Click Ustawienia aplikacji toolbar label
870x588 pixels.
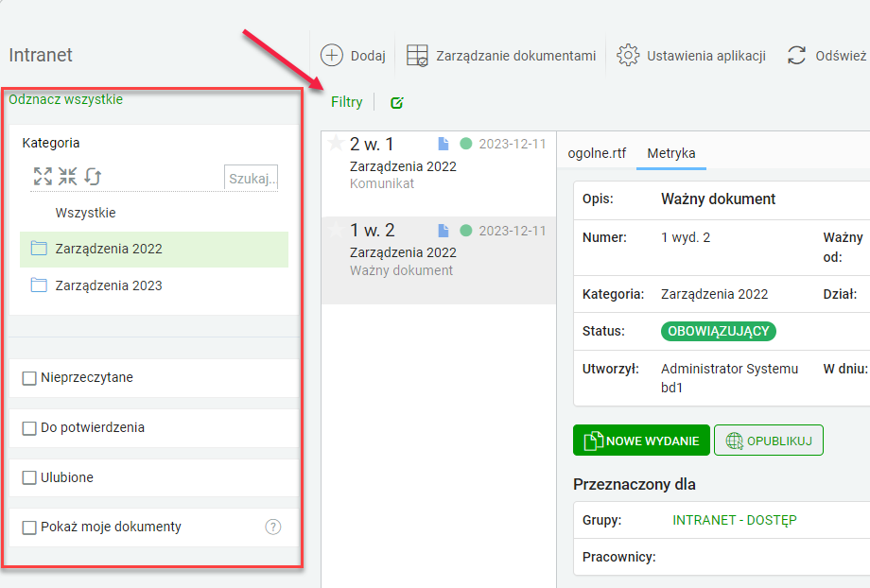point(706,56)
